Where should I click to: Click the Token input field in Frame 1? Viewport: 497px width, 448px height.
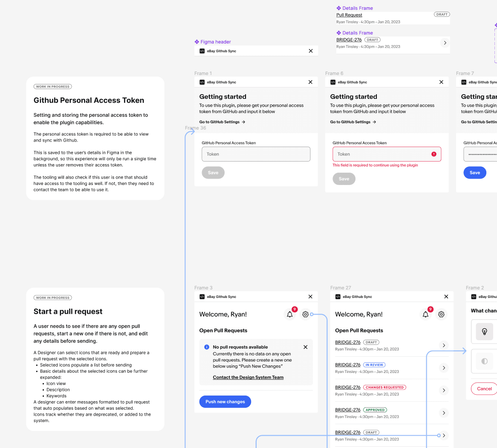(x=256, y=154)
